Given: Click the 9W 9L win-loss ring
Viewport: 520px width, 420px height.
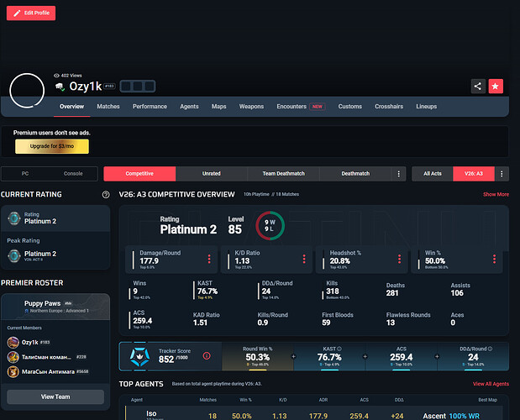Looking at the screenshot, I should 270,226.
